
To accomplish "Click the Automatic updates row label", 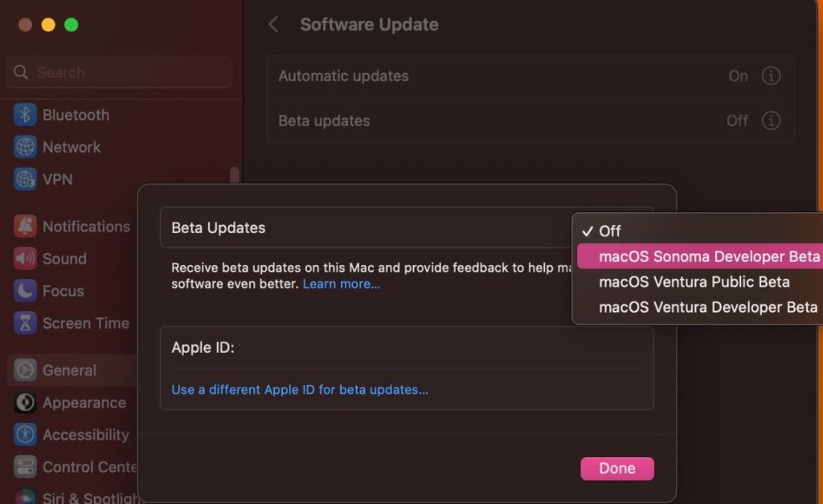I will pyautogui.click(x=343, y=76).
